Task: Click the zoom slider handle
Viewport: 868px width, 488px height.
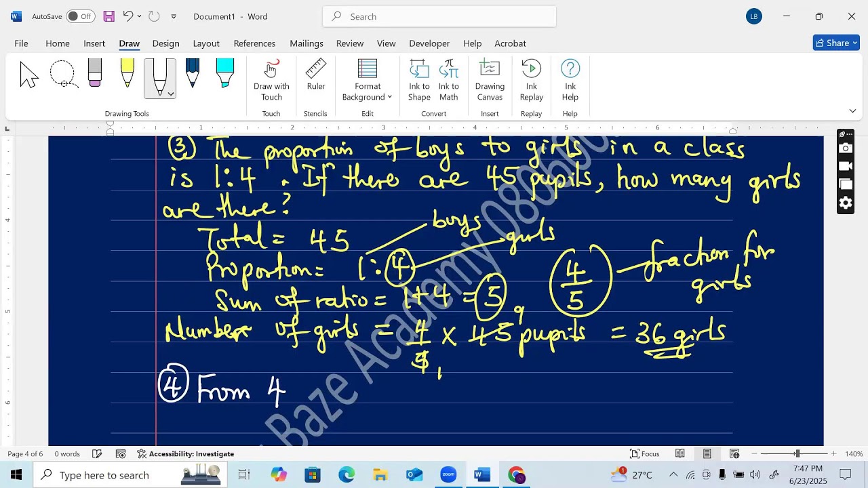Action: click(x=797, y=453)
